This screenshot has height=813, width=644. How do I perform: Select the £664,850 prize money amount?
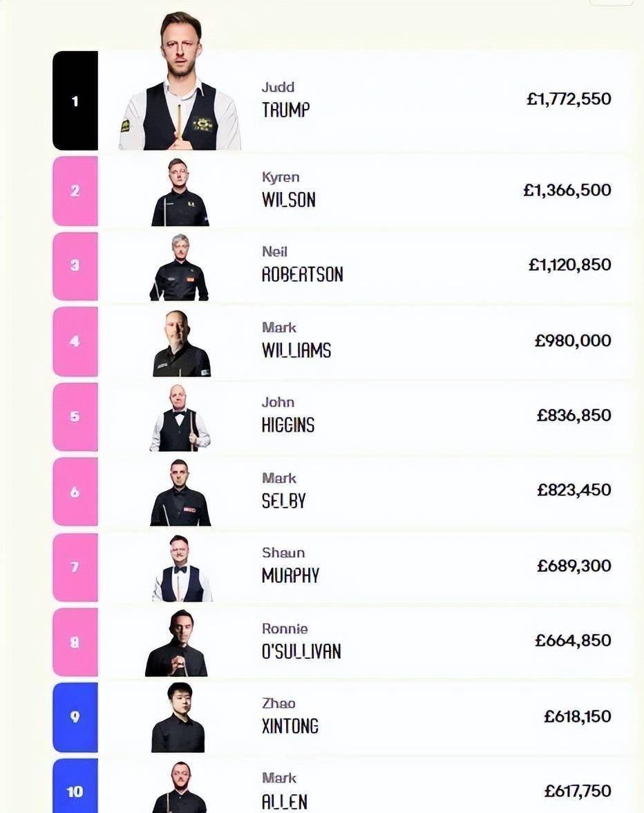click(x=573, y=640)
